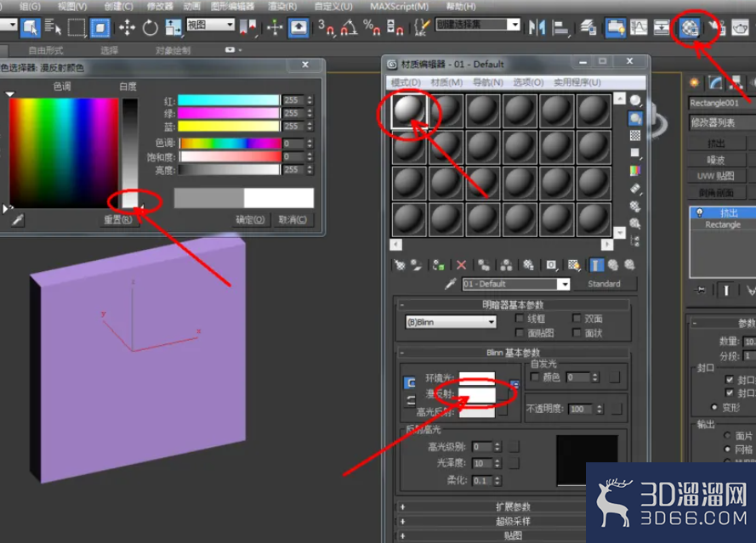Open the Material Editor toolbar icon
The height and width of the screenshot is (543, 756).
689,27
